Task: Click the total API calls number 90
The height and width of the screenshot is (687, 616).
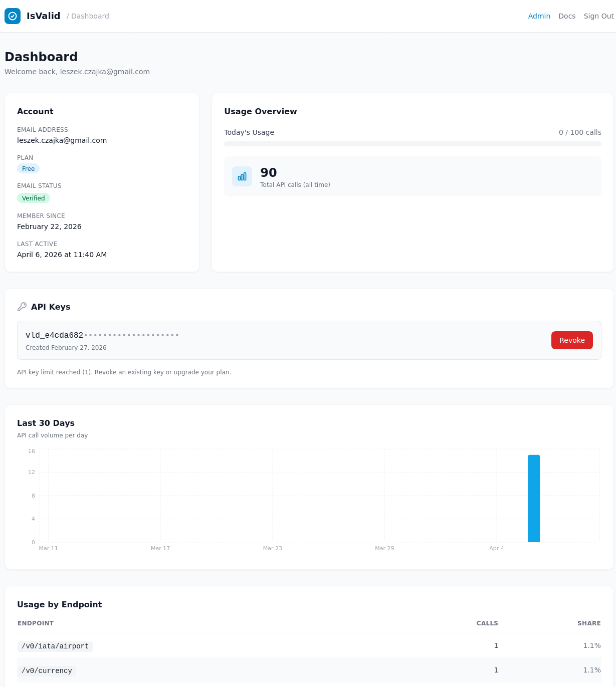Action: pyautogui.click(x=269, y=173)
